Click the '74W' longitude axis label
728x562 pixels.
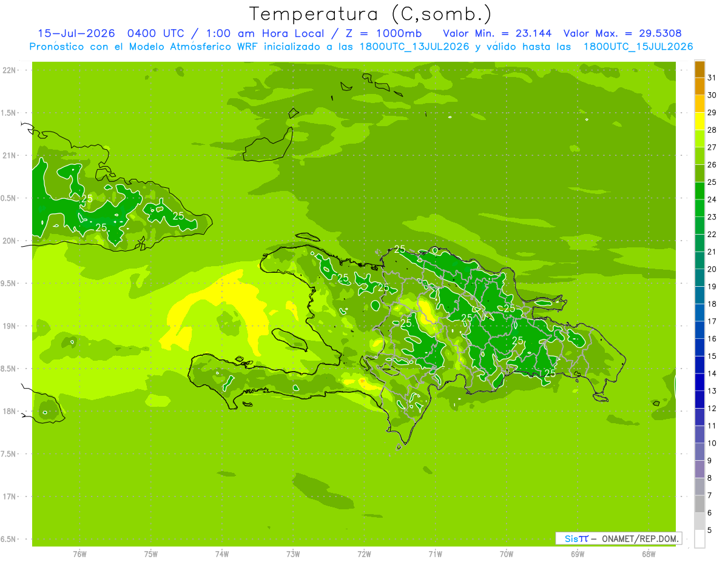tap(222, 554)
